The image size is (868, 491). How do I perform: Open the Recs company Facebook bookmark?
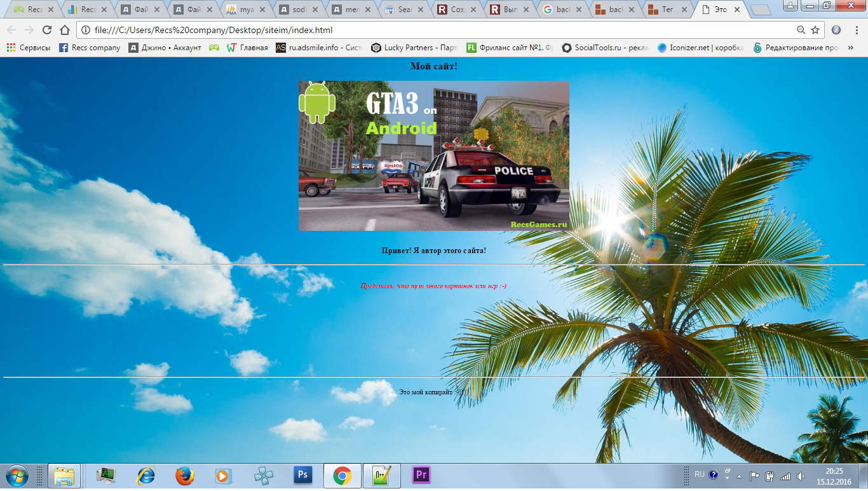(x=90, y=48)
